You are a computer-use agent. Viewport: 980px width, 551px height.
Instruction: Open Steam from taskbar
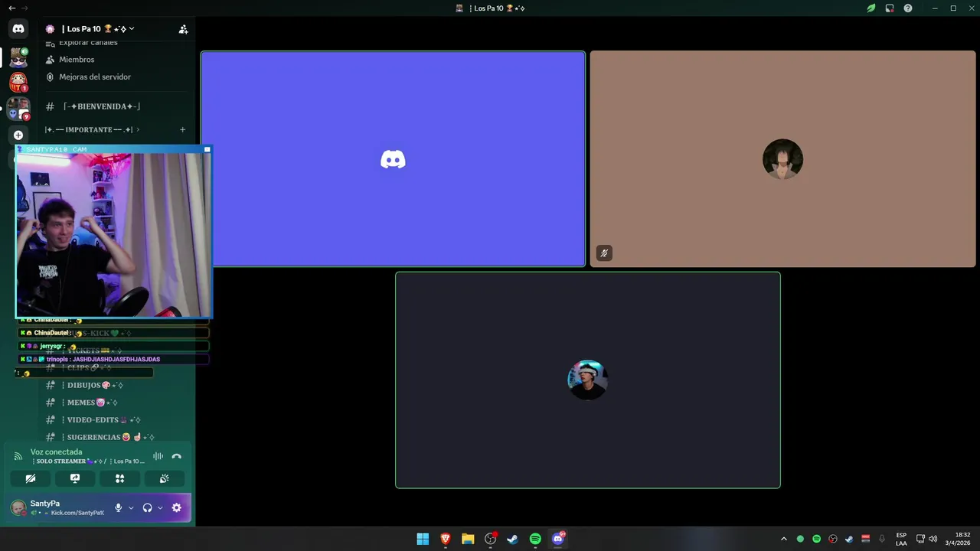513,539
